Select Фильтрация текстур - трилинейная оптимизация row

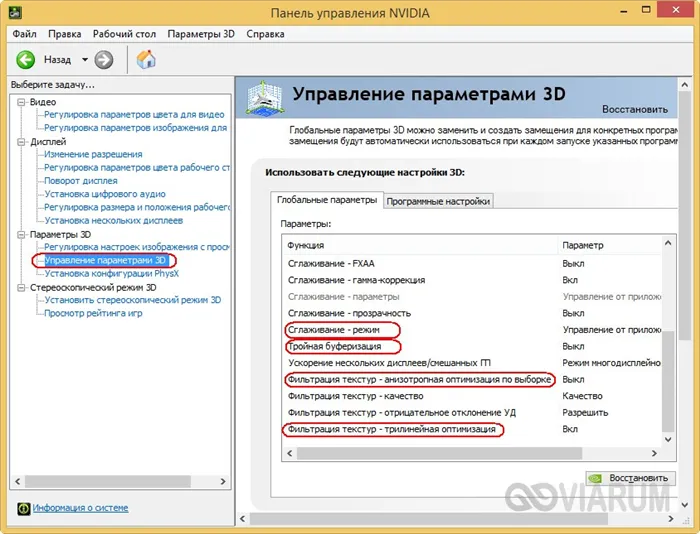tap(471, 429)
